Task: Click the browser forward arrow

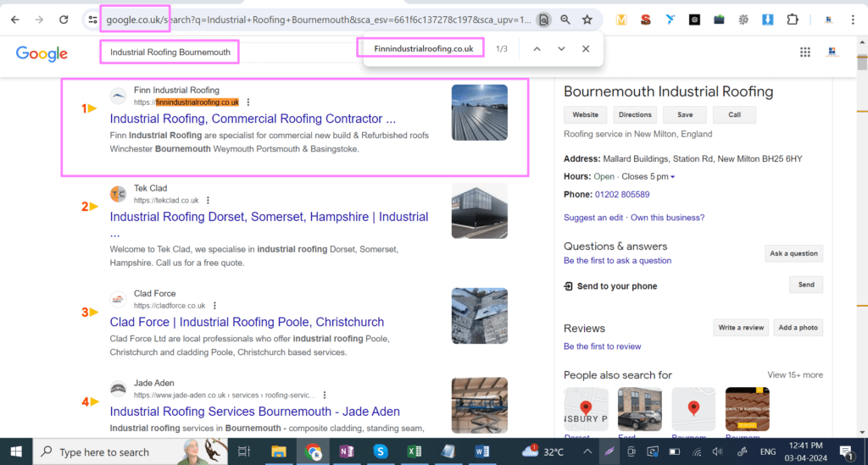Action: point(39,20)
